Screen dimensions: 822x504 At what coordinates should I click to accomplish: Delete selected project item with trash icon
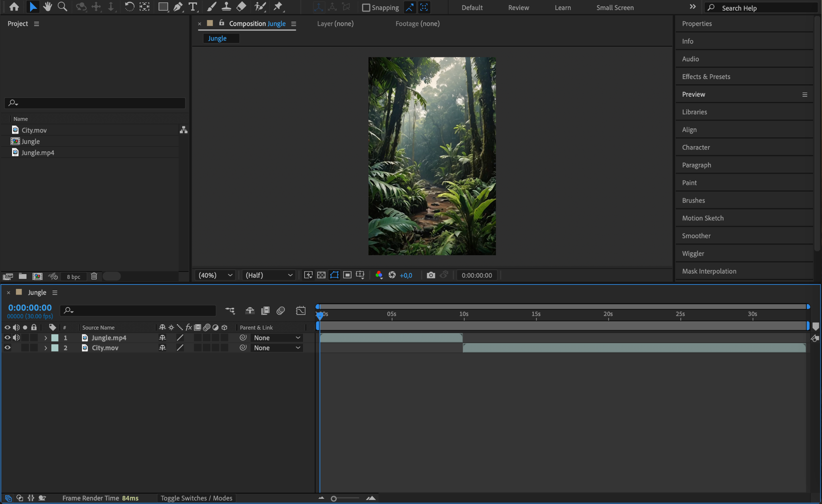tap(94, 276)
